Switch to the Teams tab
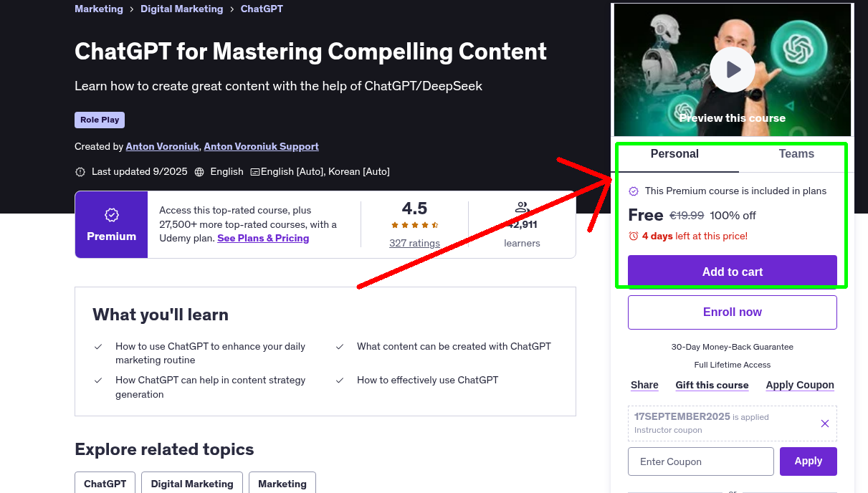The height and width of the screenshot is (493, 868). point(796,154)
